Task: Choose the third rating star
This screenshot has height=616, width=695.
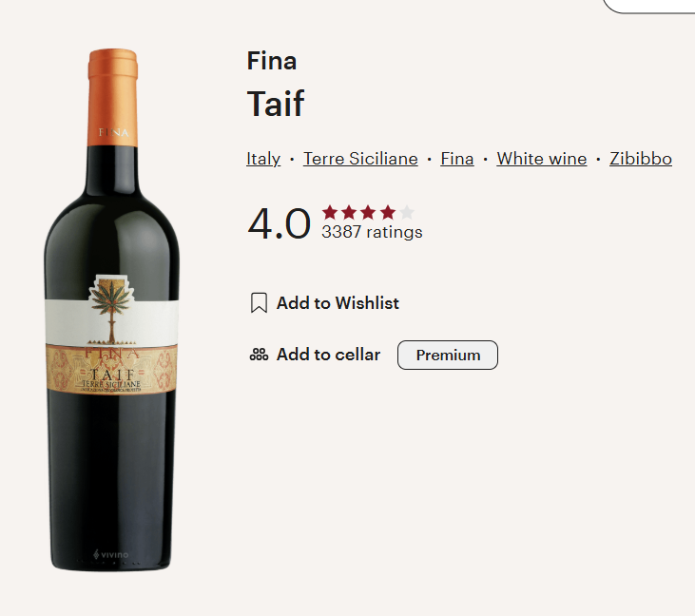Action: 368,212
